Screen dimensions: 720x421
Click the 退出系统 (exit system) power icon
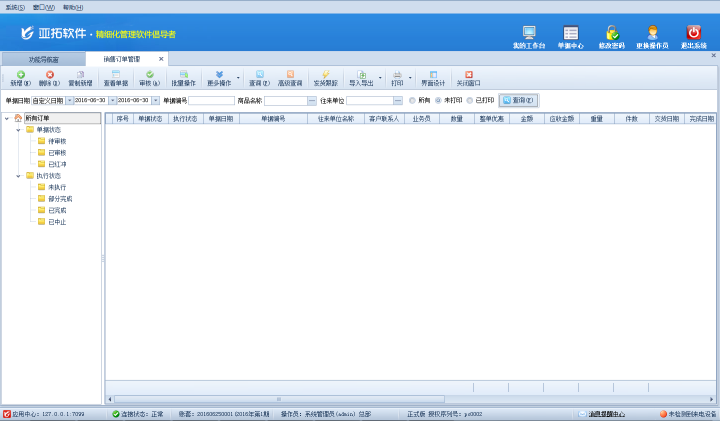[693, 33]
